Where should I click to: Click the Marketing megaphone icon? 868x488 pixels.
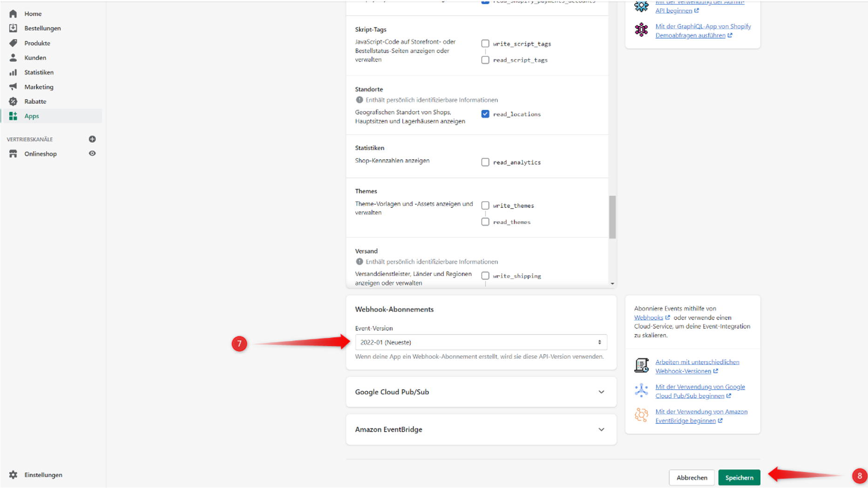[13, 87]
